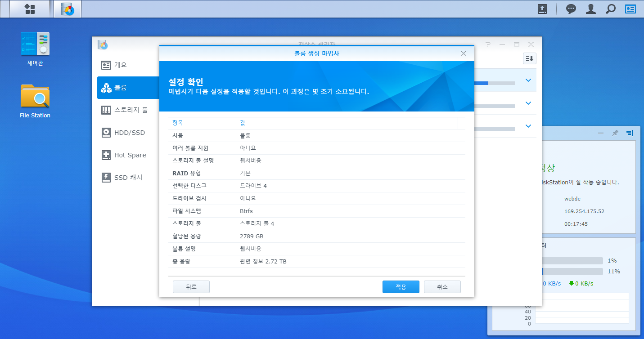Viewport: 644px width, 339px height.
Task: Click the 2789 GB allocated value
Action: pos(252,236)
